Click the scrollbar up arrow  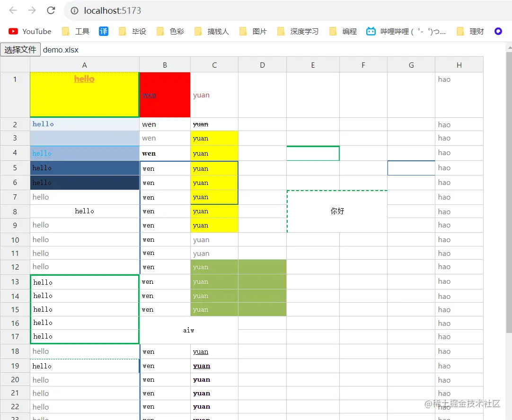pyautogui.click(x=509, y=47)
